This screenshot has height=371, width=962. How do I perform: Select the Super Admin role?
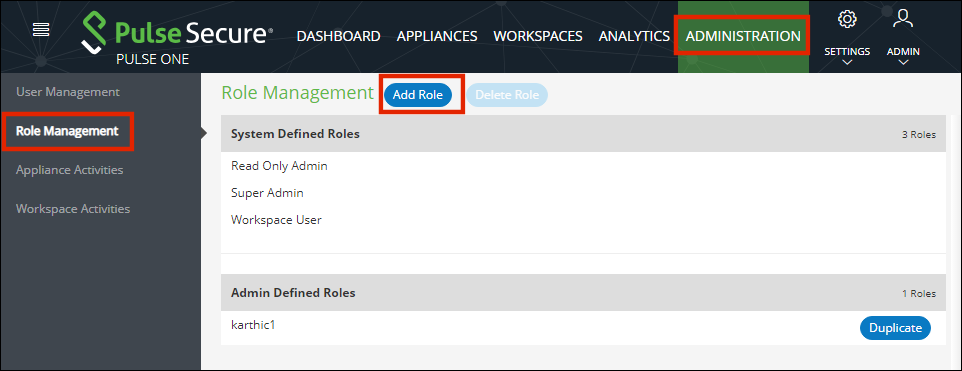[x=267, y=193]
